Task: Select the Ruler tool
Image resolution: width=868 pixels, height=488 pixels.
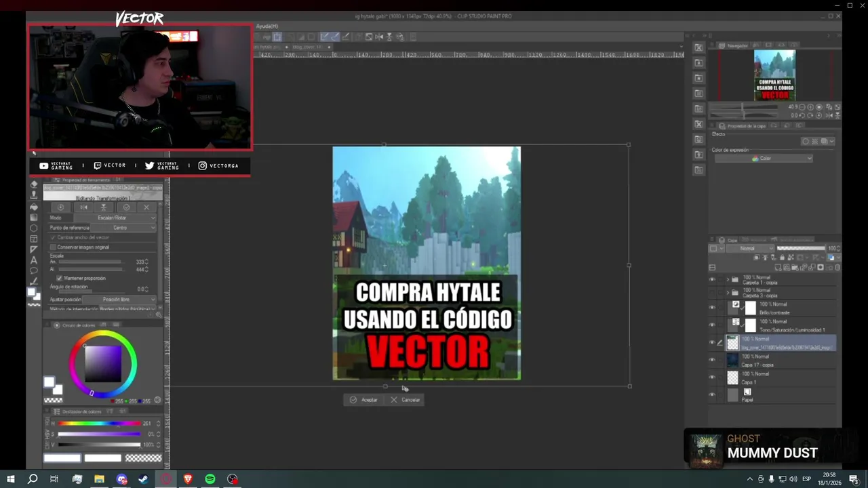Action: (x=34, y=249)
